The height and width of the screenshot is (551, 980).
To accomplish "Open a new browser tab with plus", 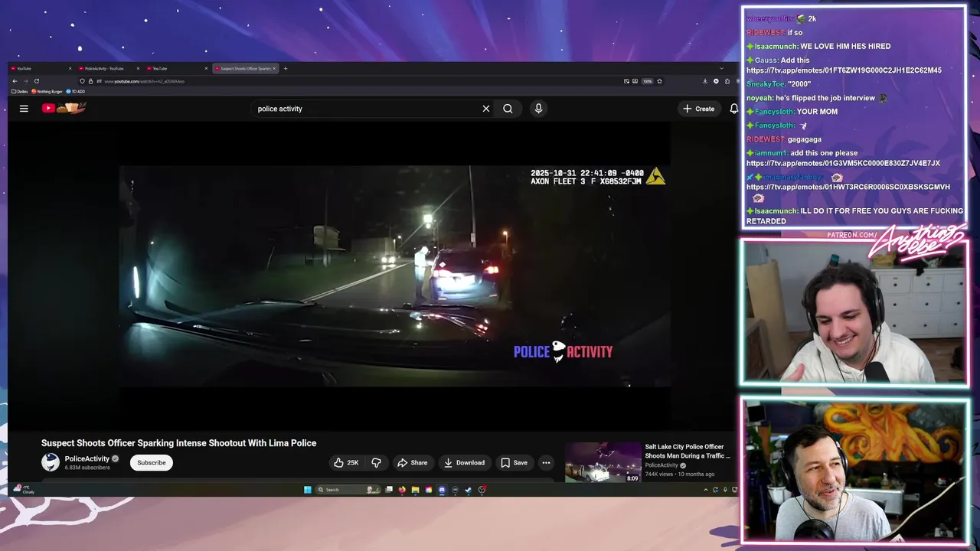I will pos(286,68).
